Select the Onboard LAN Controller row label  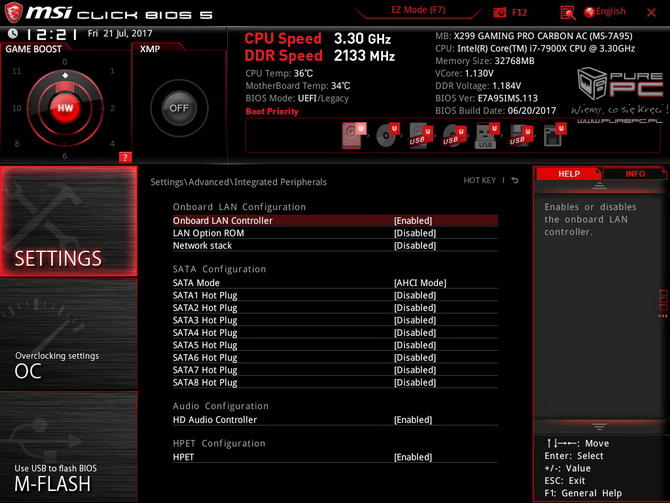click(x=222, y=221)
